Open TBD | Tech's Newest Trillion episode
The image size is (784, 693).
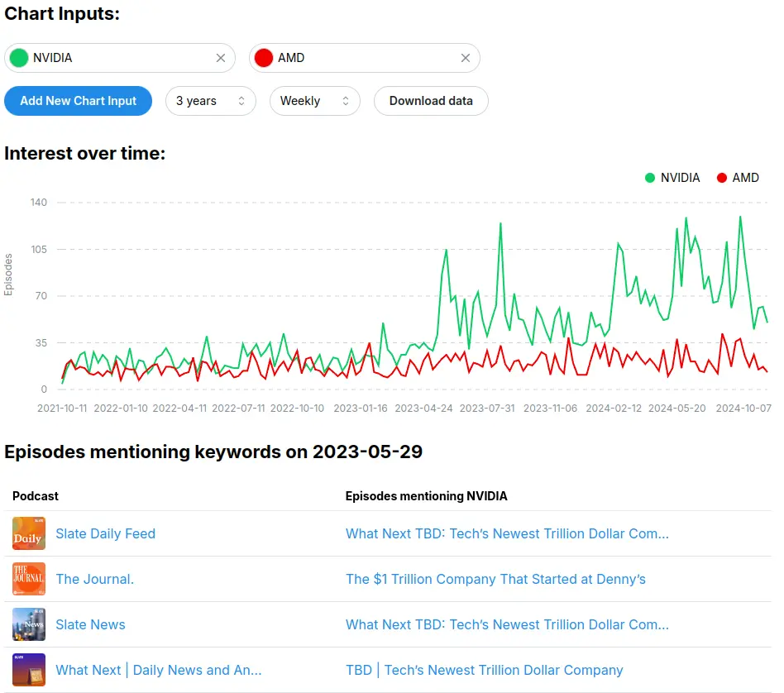coord(484,670)
